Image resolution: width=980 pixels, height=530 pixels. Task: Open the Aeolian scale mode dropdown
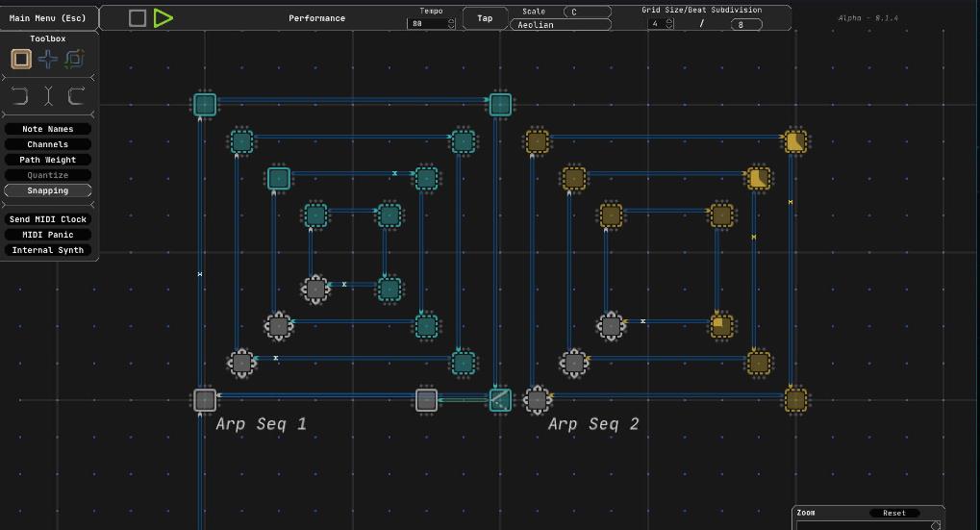pos(561,25)
